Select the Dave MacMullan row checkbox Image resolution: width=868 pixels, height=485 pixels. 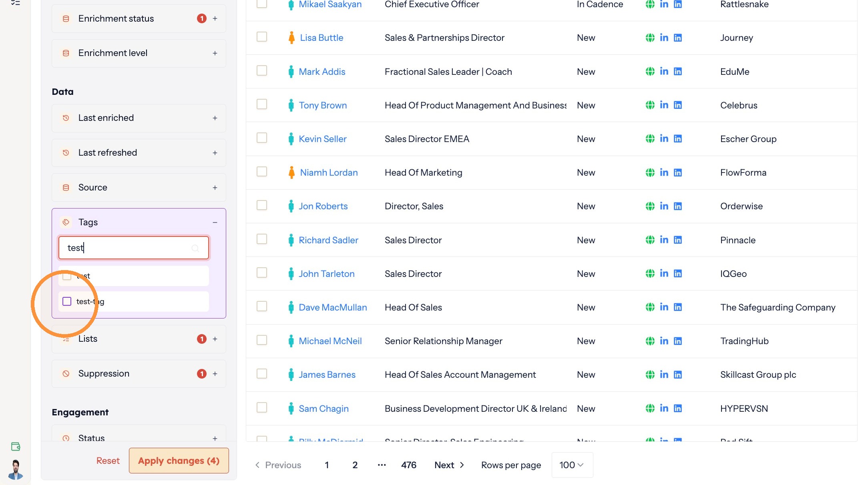[262, 307]
